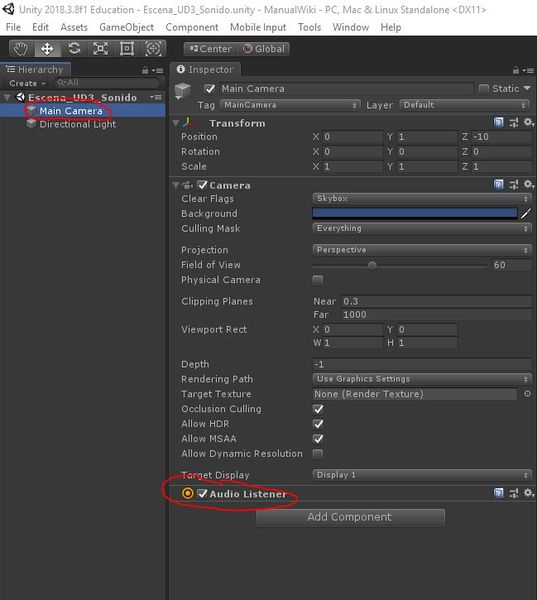Select the Rotate tool in toolbar
The width and height of the screenshot is (537, 600).
click(x=74, y=49)
